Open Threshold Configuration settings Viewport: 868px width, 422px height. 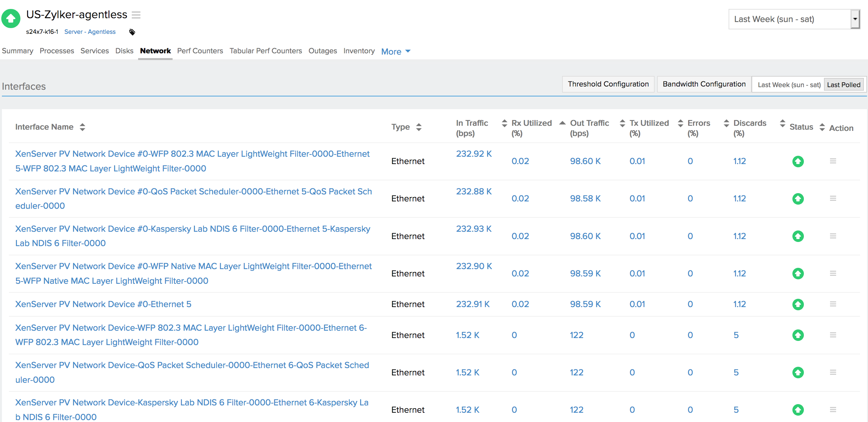click(x=608, y=84)
